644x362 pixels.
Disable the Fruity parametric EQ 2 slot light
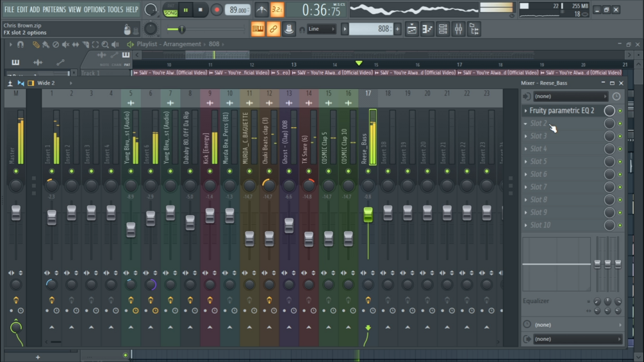click(620, 111)
